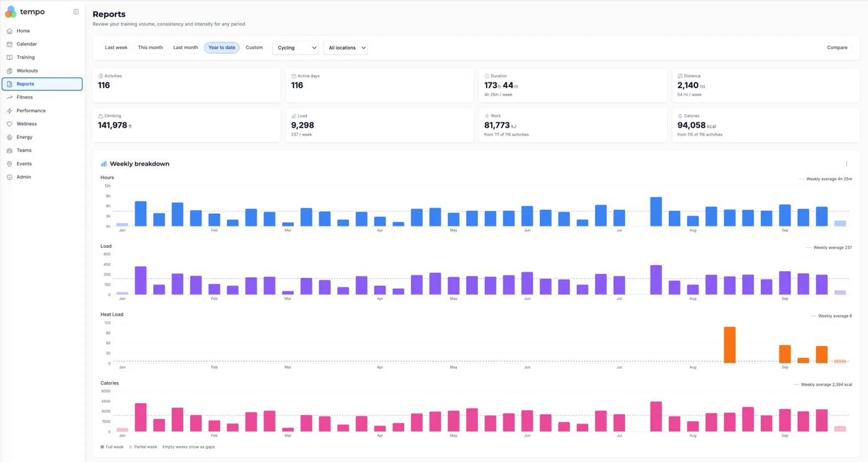Viewport: 868px width, 462px height.
Task: Open the Reports page in sidebar
Action: [42, 84]
